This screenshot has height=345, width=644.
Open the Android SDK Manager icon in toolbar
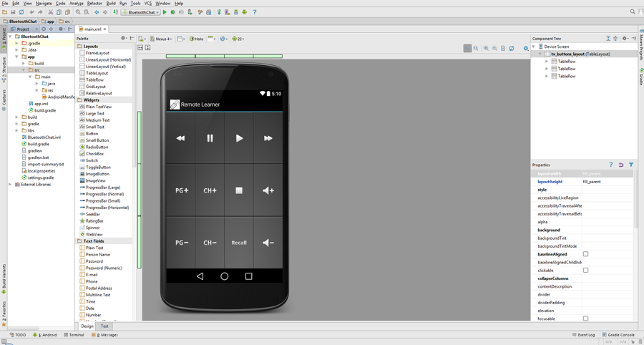[235, 12]
